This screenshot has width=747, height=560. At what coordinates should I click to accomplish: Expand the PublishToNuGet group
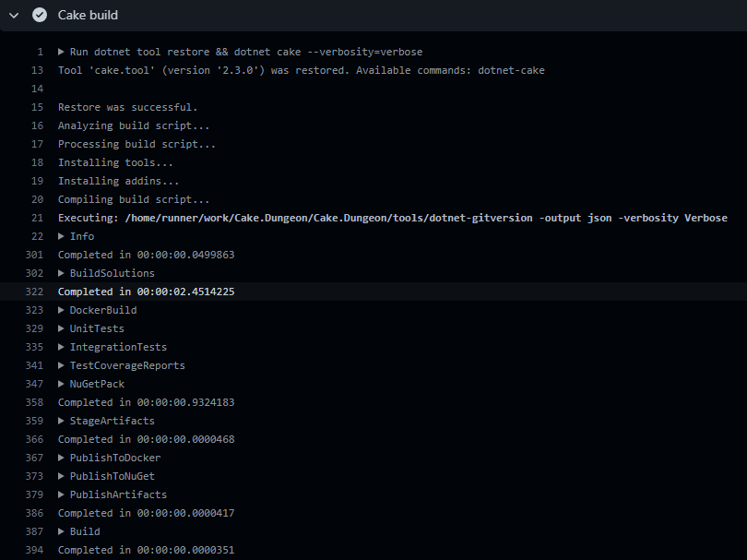62,476
